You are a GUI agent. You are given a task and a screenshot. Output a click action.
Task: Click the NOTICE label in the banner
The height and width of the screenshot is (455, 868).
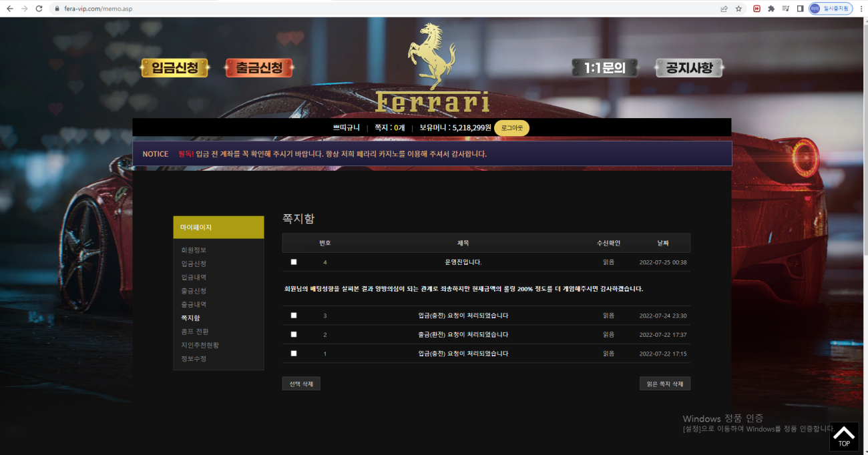tap(156, 154)
